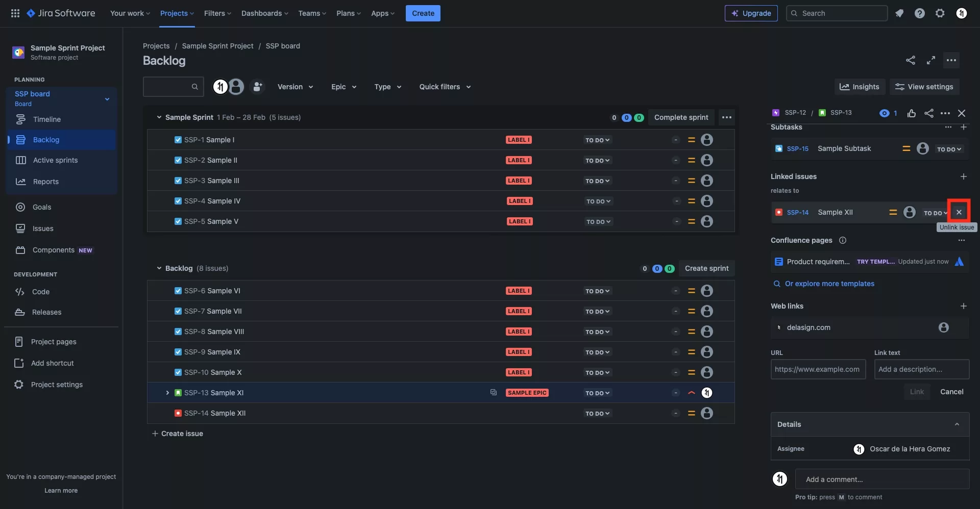
Task: Open SSP-12 breadcrumb link in panel
Action: [x=795, y=113]
